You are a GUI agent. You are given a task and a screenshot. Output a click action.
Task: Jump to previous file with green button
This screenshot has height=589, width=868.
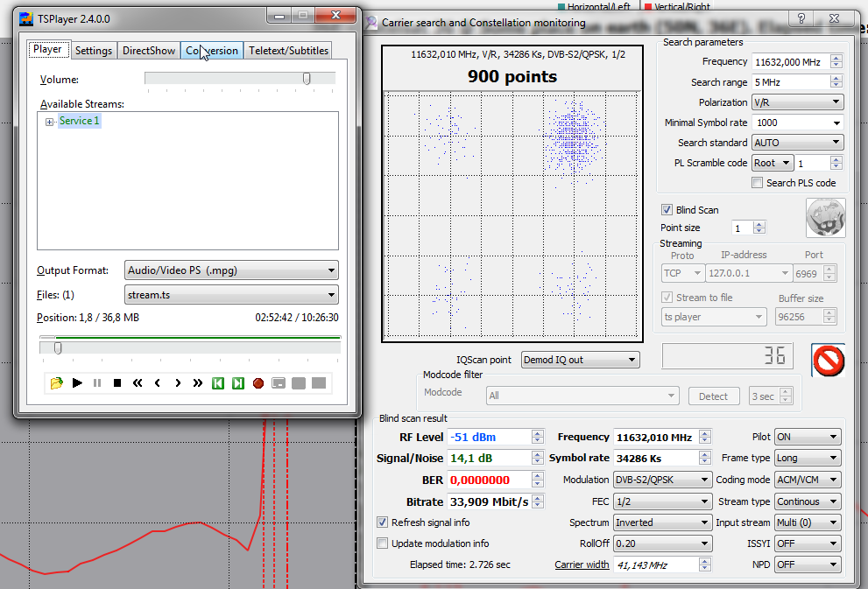(218, 383)
